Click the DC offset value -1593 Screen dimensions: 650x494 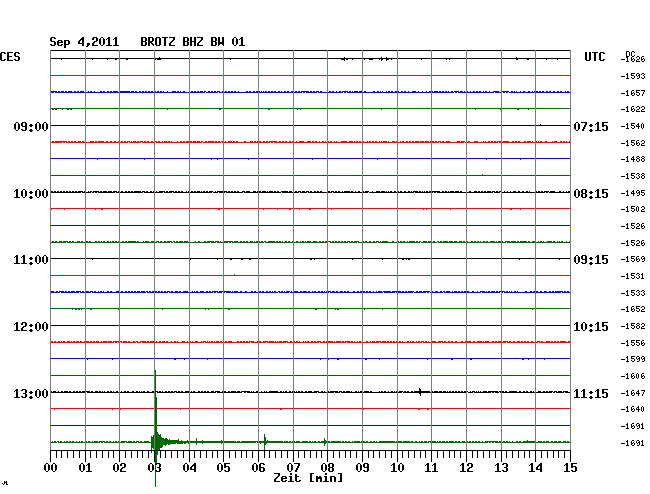[632, 76]
